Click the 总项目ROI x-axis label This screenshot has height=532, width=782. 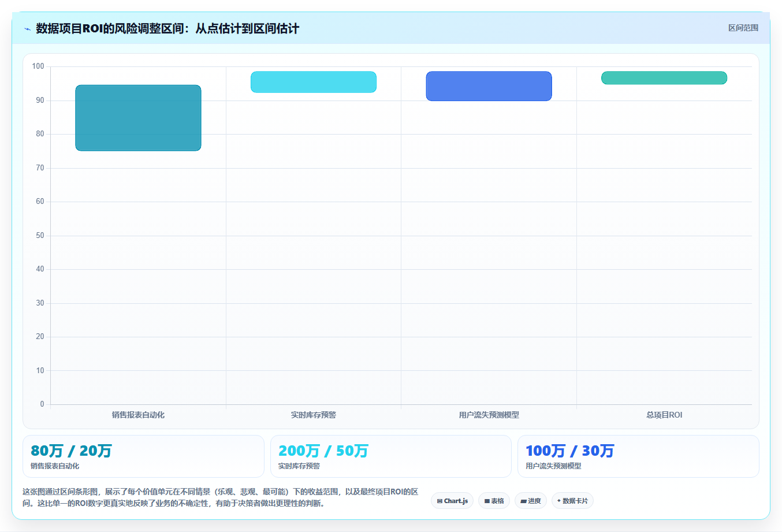point(664,415)
